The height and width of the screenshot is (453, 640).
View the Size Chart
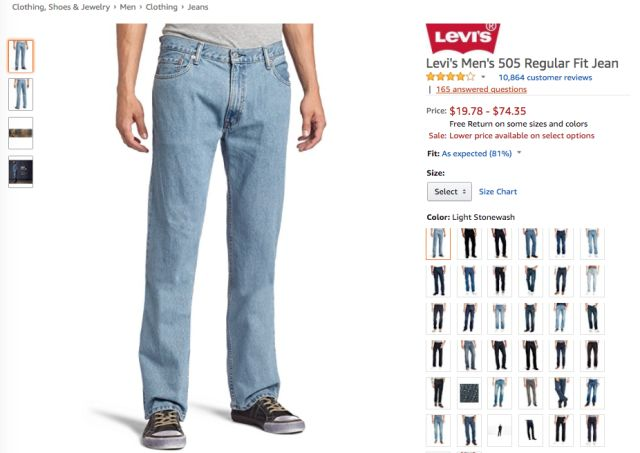tap(498, 191)
